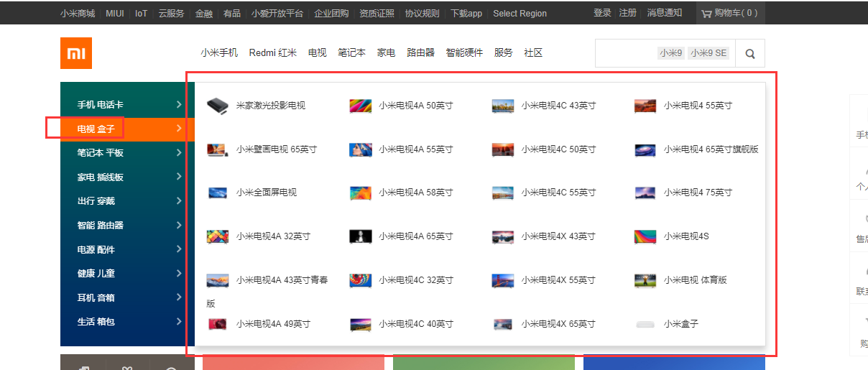Open 小米电视4 65英寸旗舰版

(x=711, y=149)
